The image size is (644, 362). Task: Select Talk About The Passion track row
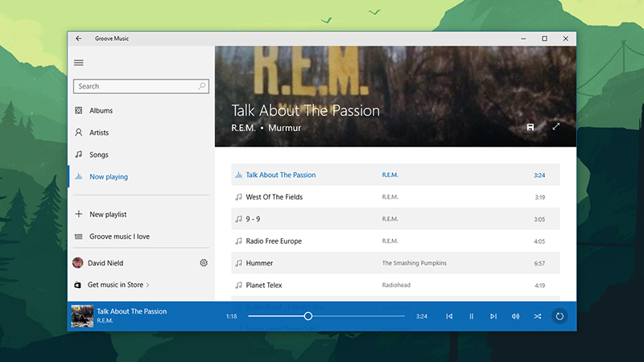pos(395,175)
